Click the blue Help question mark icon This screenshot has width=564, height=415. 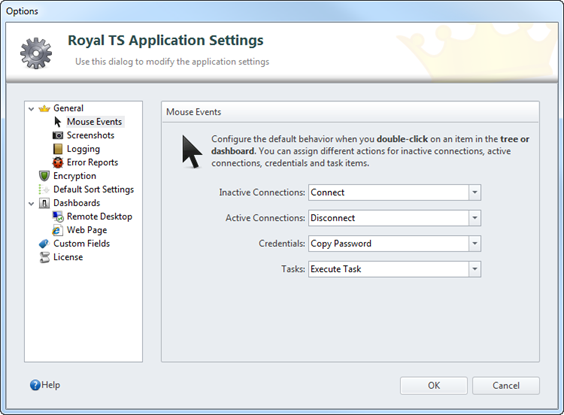tap(35, 385)
